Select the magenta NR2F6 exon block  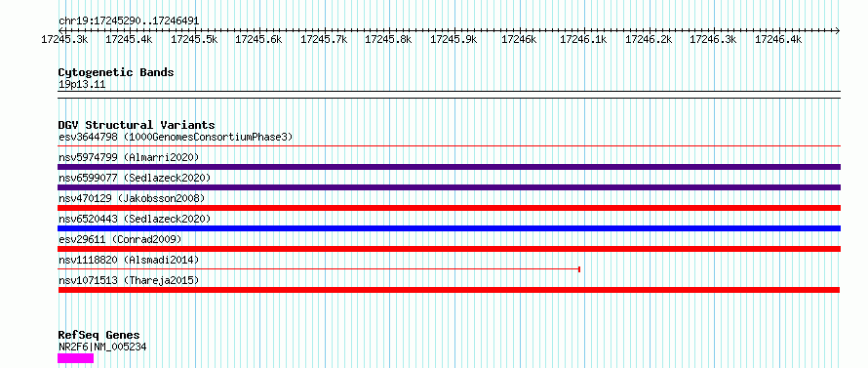point(76,358)
